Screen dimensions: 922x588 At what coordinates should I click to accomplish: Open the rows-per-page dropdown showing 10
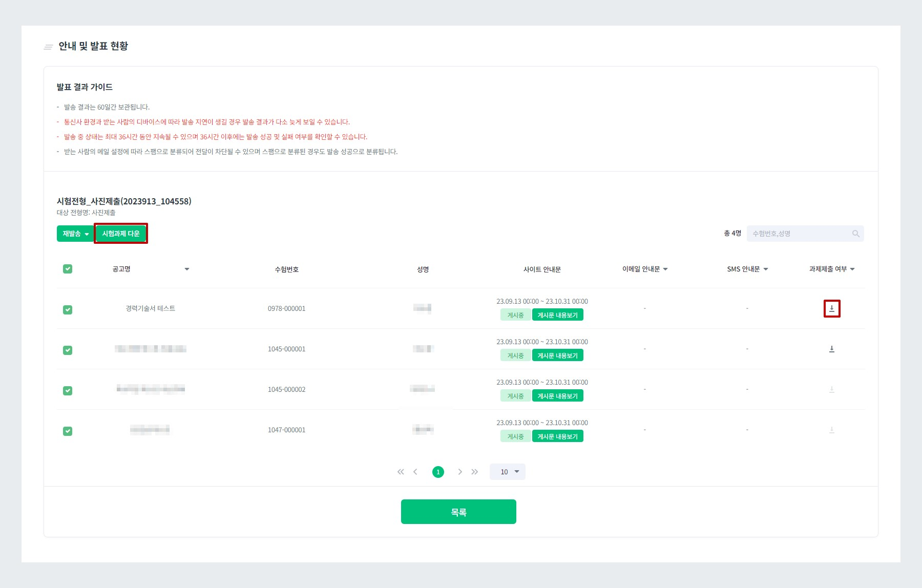point(508,472)
